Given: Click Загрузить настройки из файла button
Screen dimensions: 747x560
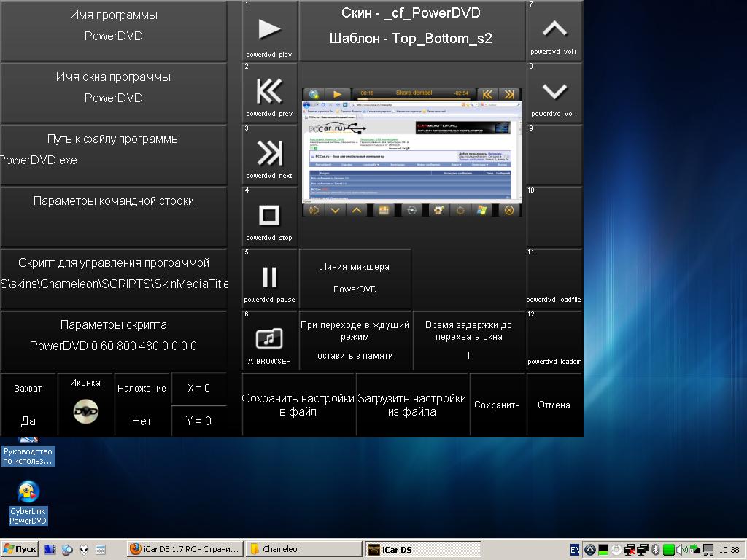Looking at the screenshot, I should 412,405.
